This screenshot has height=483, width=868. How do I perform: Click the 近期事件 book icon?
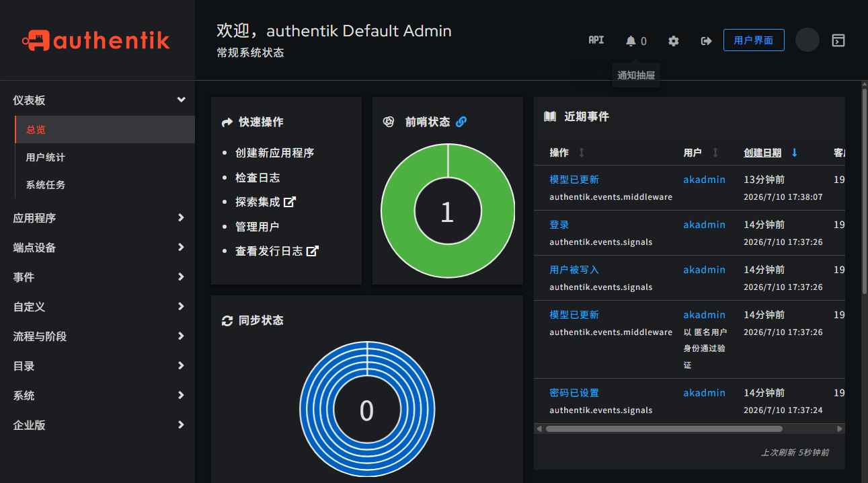pos(550,116)
